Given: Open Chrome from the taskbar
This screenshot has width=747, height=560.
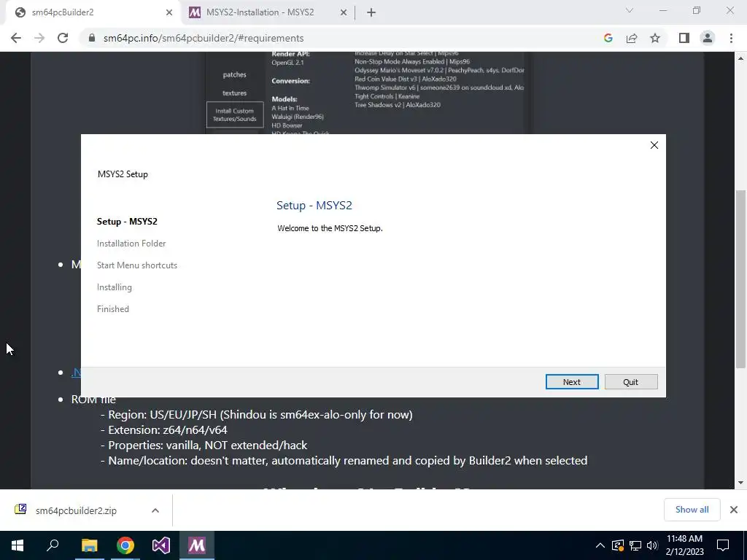Looking at the screenshot, I should point(125,545).
